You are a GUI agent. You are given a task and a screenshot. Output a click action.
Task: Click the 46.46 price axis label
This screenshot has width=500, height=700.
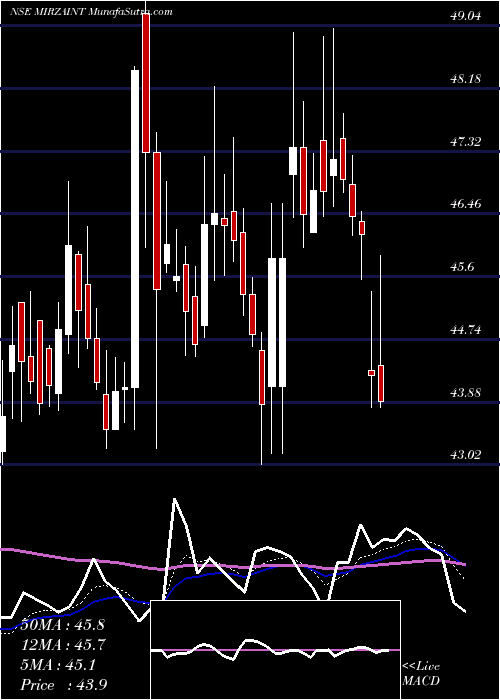[465, 204]
